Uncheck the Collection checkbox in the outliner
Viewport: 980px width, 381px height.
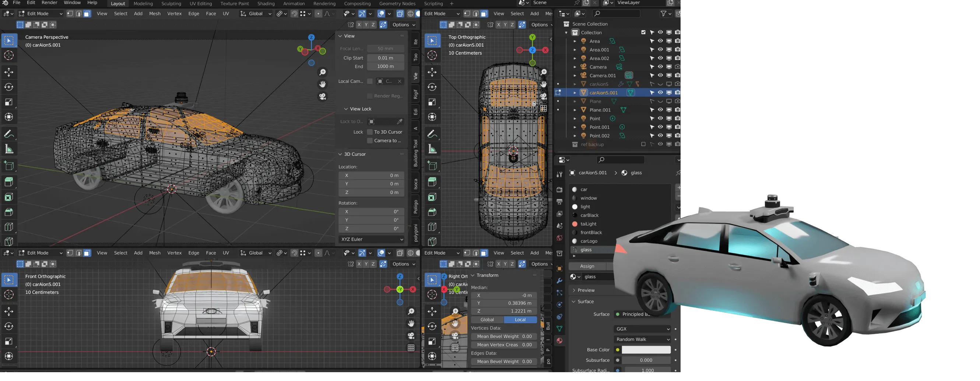tap(643, 32)
